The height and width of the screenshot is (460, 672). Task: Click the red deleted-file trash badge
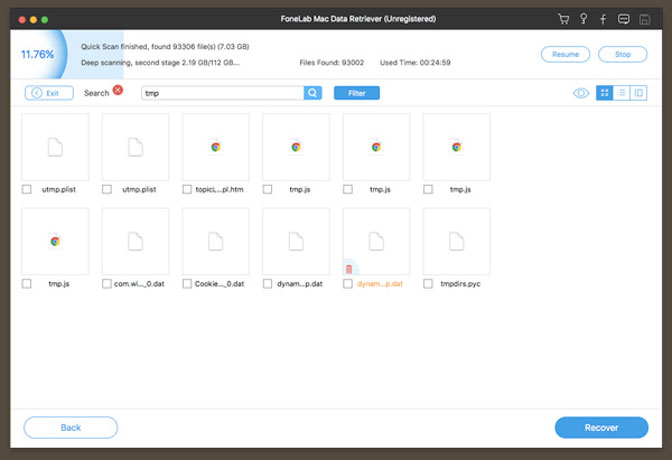(x=349, y=269)
